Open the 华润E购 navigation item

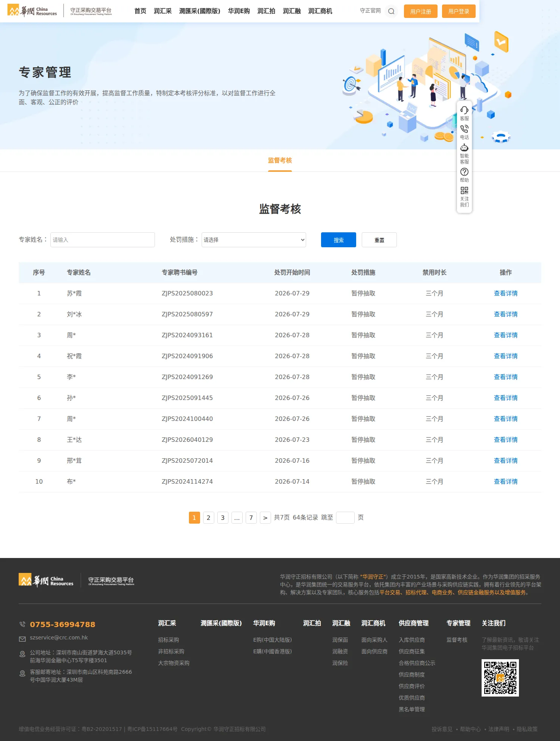pyautogui.click(x=239, y=11)
